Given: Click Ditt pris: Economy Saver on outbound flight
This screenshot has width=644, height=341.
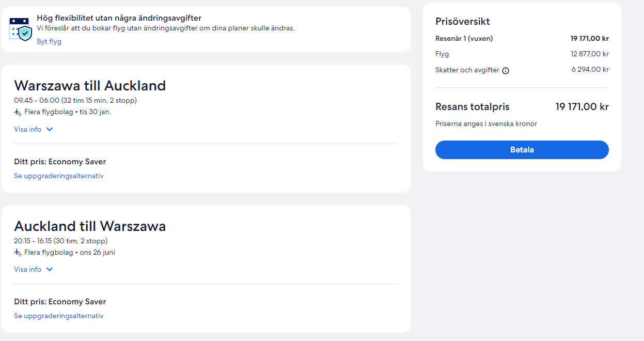Looking at the screenshot, I should point(60,162).
